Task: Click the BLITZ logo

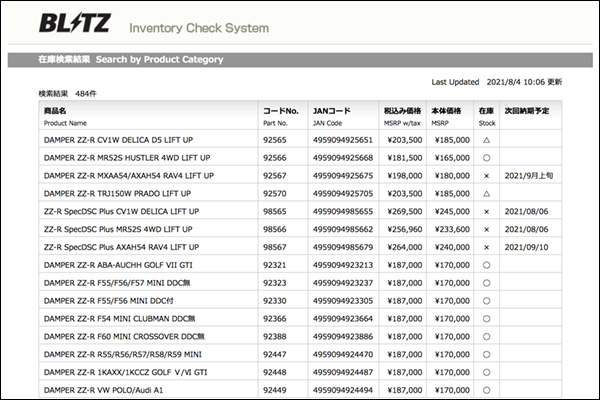Action: point(75,23)
